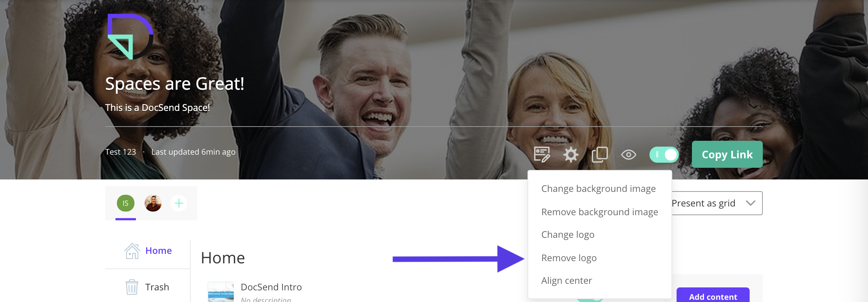This screenshot has width=868, height=302.
Task: Click the Spaces are Great! title
Action: pos(175,84)
